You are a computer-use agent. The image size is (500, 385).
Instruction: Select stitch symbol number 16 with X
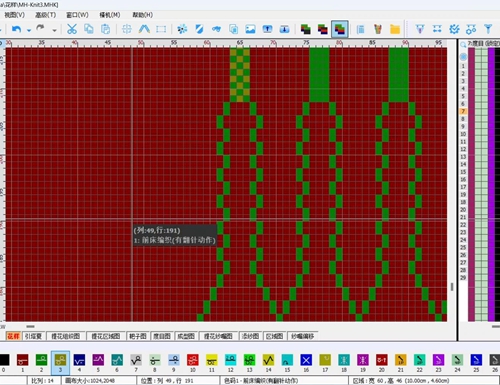306,360
